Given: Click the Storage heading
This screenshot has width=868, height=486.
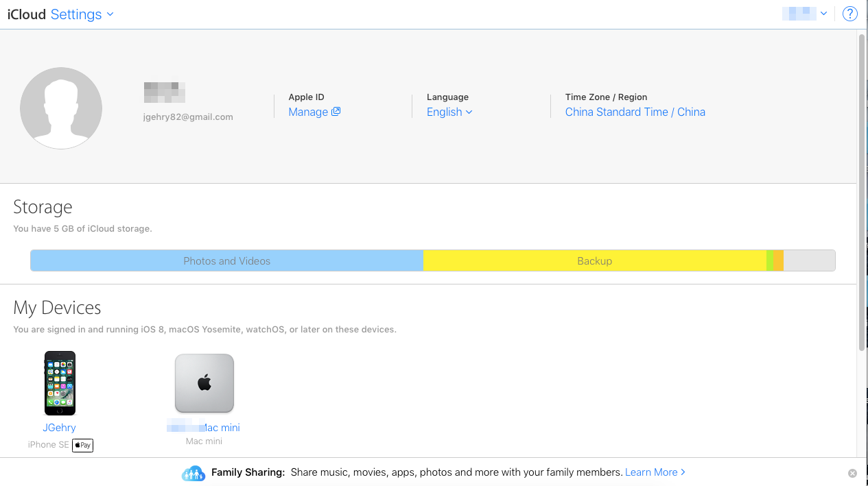Looking at the screenshot, I should (43, 207).
